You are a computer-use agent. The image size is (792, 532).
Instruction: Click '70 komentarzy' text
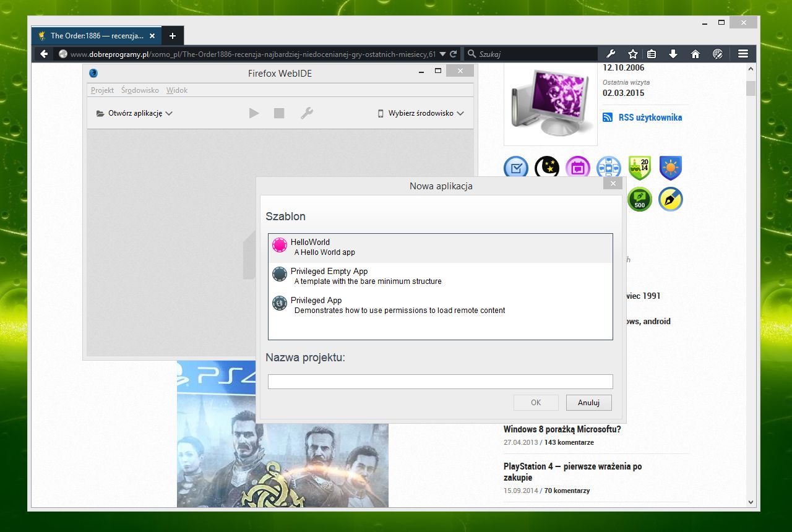coord(567,491)
